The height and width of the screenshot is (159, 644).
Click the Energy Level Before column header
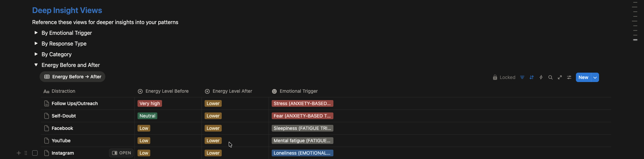tap(167, 91)
